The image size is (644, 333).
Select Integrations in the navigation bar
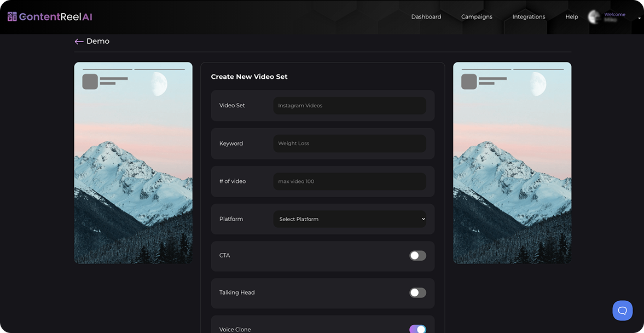coord(528,16)
